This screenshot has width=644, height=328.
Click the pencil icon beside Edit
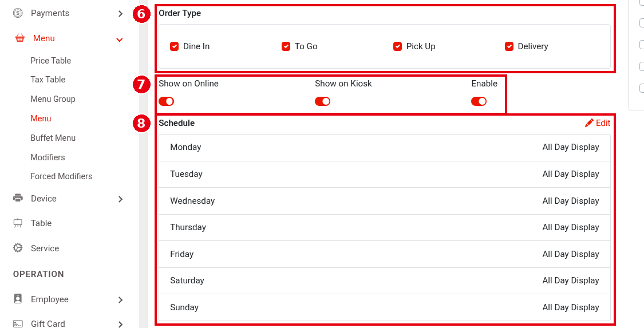(x=589, y=122)
